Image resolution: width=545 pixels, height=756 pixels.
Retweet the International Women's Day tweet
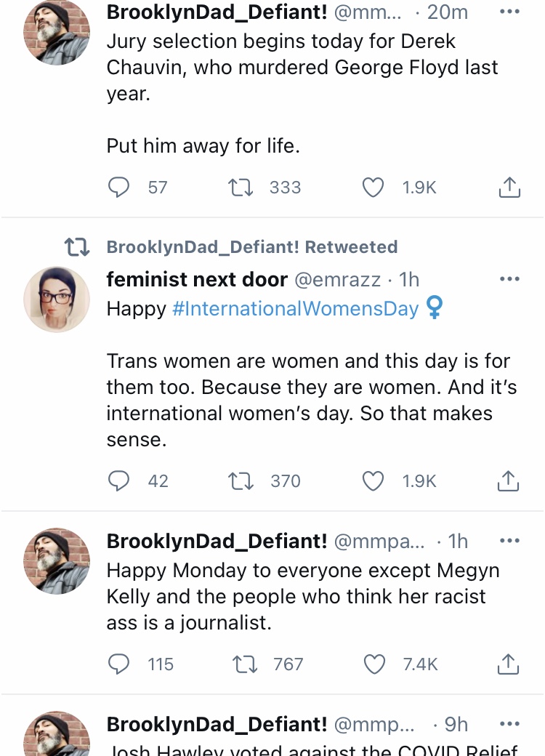[241, 481]
